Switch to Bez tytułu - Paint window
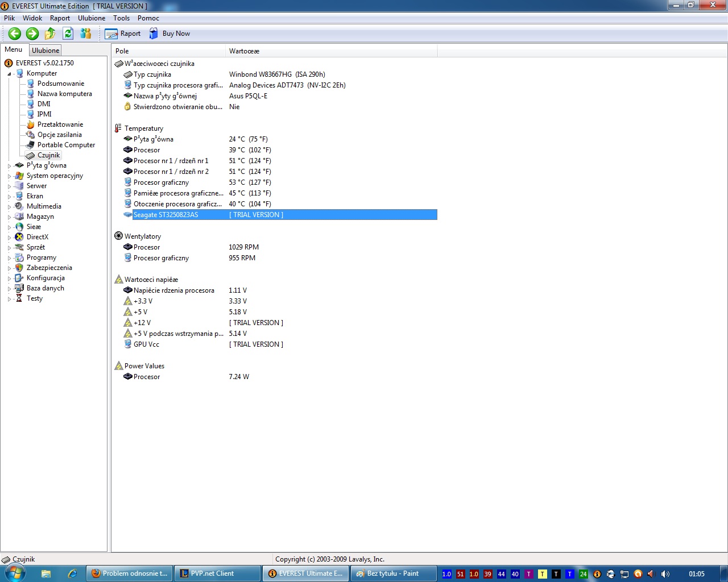This screenshot has width=728, height=582. point(394,573)
